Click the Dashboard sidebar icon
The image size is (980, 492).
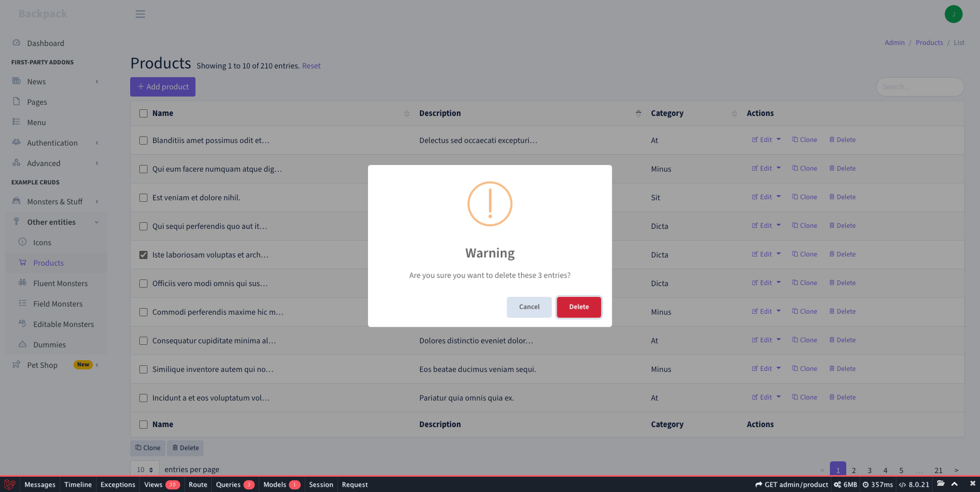tap(16, 43)
